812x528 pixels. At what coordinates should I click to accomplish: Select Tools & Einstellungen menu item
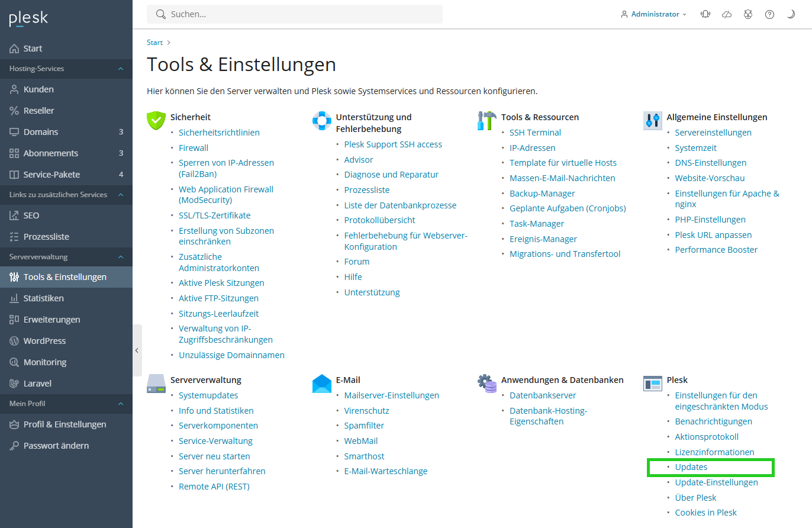(x=66, y=277)
